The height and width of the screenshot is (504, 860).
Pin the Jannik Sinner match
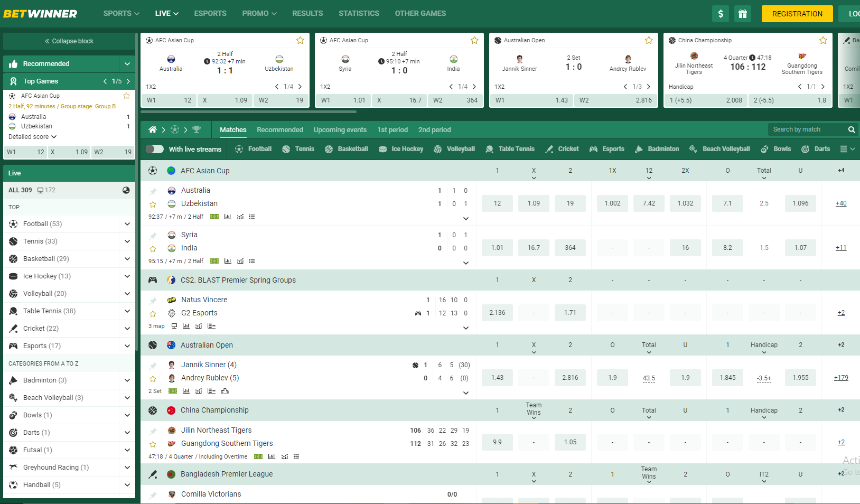(153, 366)
